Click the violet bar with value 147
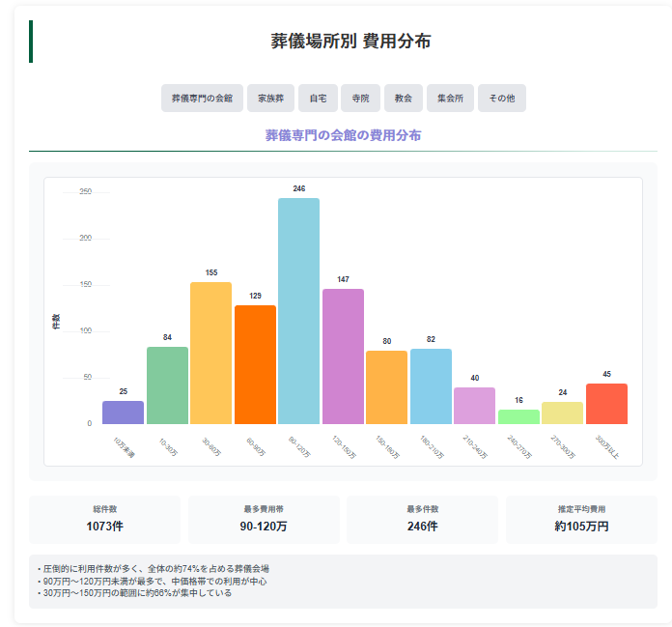 click(343, 356)
